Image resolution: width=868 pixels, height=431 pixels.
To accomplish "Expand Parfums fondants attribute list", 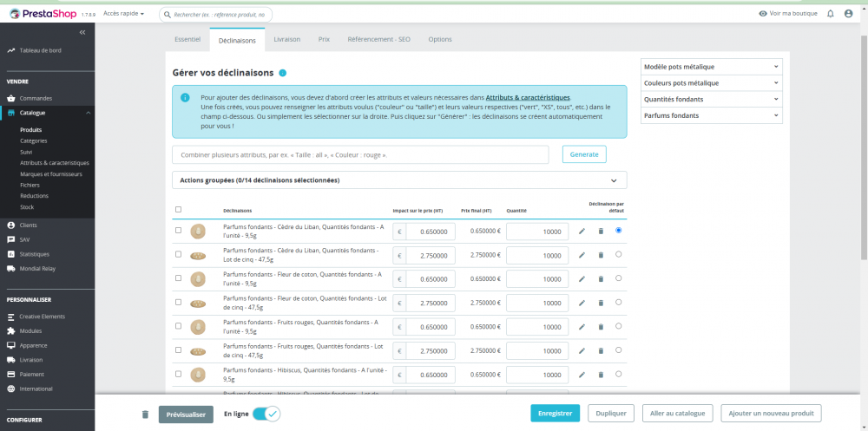I will tap(712, 115).
